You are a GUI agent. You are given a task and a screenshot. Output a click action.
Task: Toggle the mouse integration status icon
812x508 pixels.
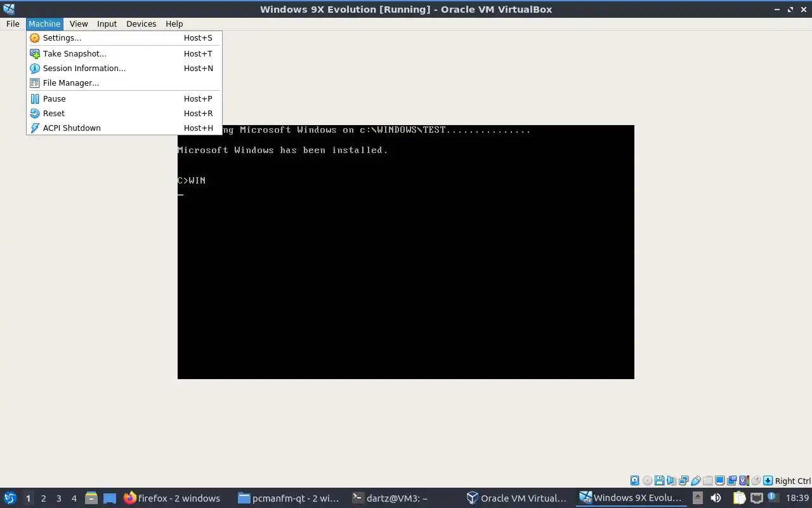756,481
